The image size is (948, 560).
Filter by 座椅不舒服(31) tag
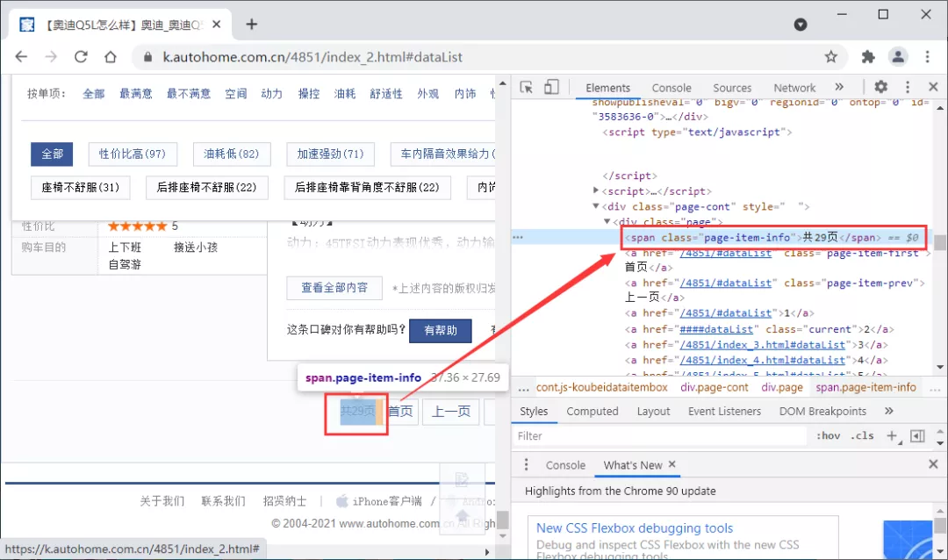pyautogui.click(x=80, y=188)
